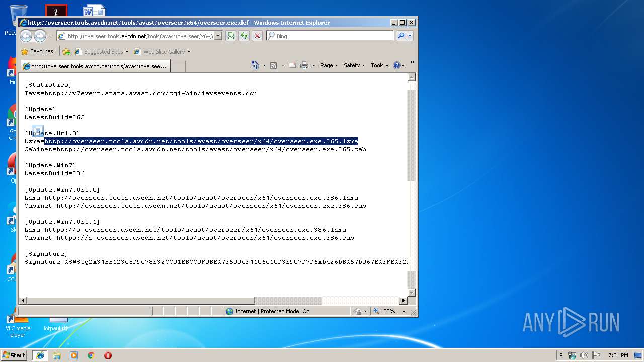
Task: Click the Home icon in command bar
Action: (255, 65)
